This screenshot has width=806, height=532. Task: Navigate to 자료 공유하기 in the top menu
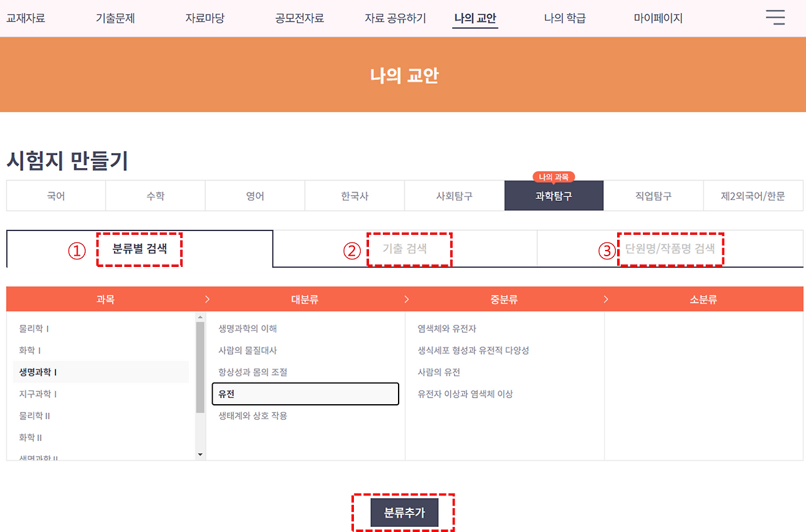(x=395, y=18)
